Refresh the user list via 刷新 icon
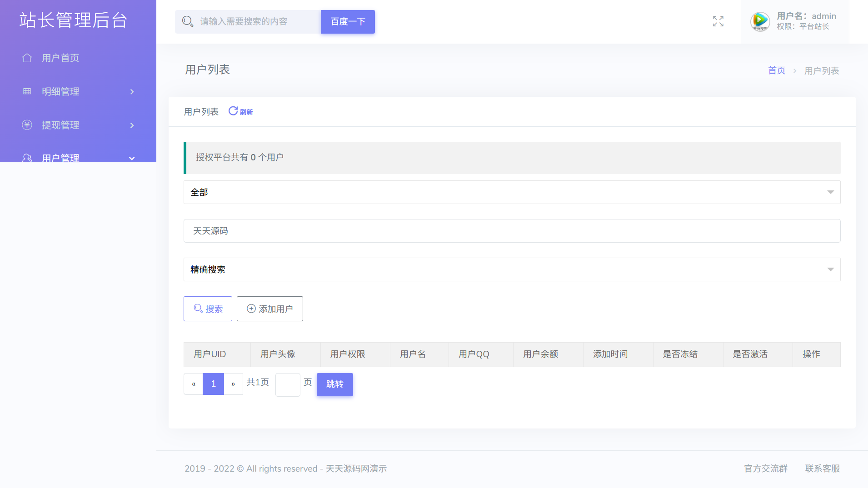Image resolution: width=868 pixels, height=488 pixels. point(233,110)
